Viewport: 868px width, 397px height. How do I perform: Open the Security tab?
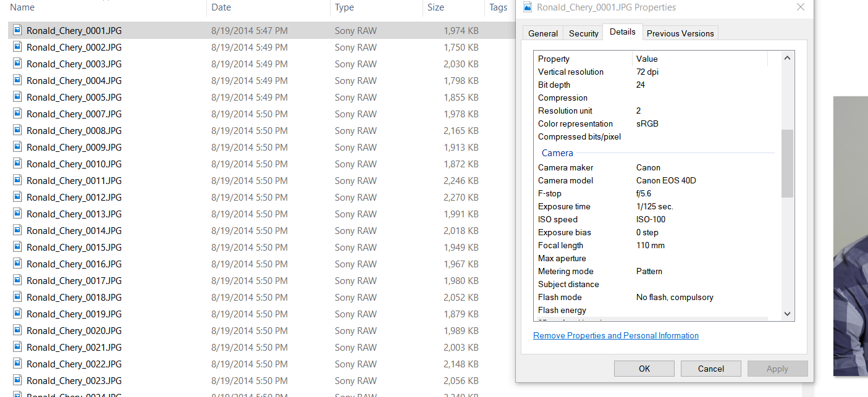click(583, 33)
